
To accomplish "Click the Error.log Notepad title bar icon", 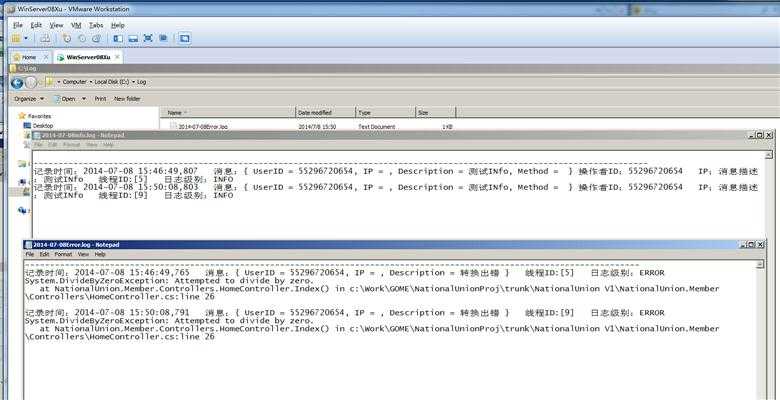I will pyautogui.click(x=28, y=245).
